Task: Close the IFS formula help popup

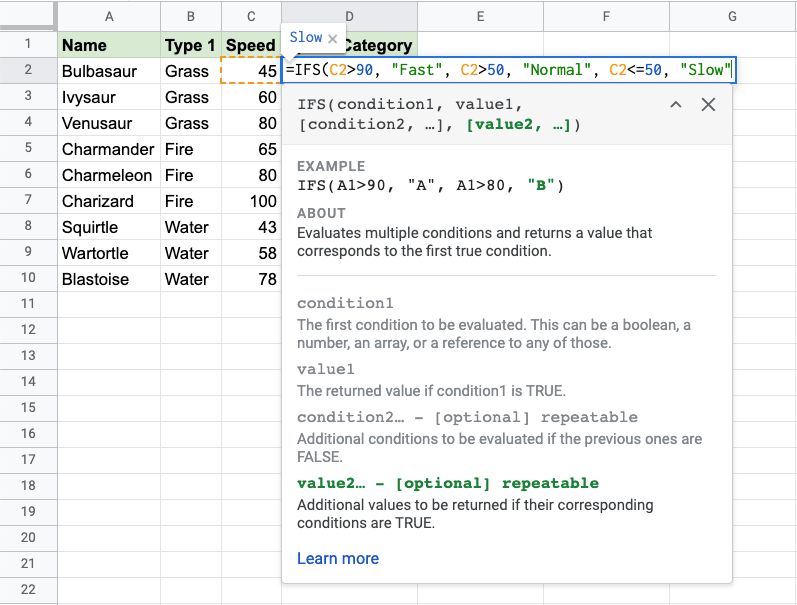Action: [x=708, y=105]
